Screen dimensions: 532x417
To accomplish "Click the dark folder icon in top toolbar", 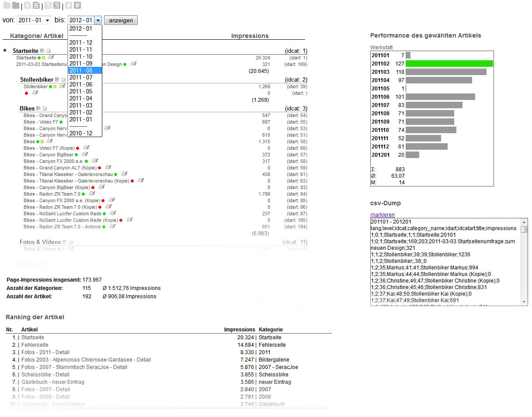I will (x=16, y=6).
